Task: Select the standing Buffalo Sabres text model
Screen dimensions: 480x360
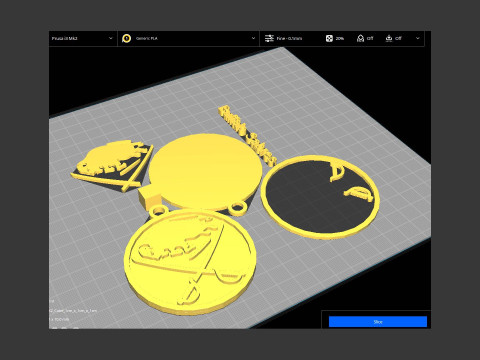Action: tap(247, 135)
